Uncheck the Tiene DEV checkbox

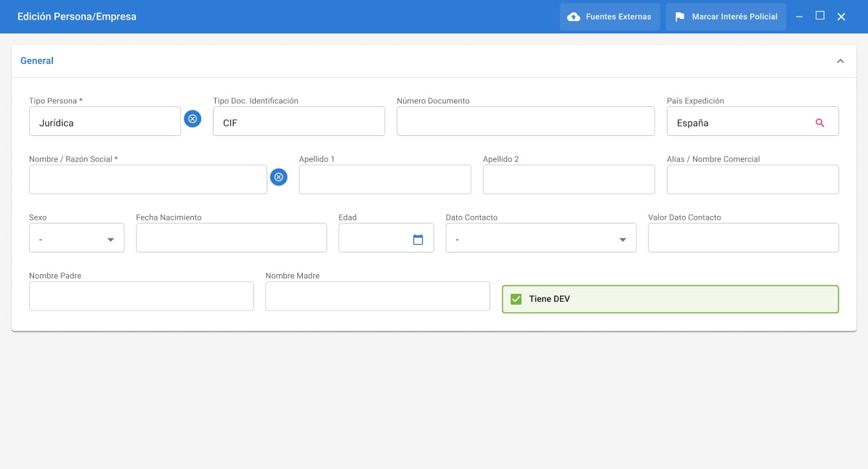pyautogui.click(x=516, y=299)
